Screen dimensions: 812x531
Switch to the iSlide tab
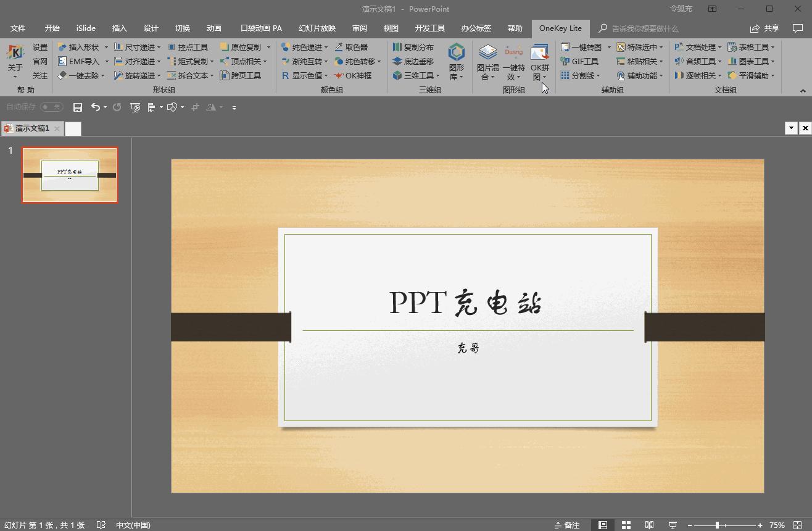pyautogui.click(x=86, y=28)
